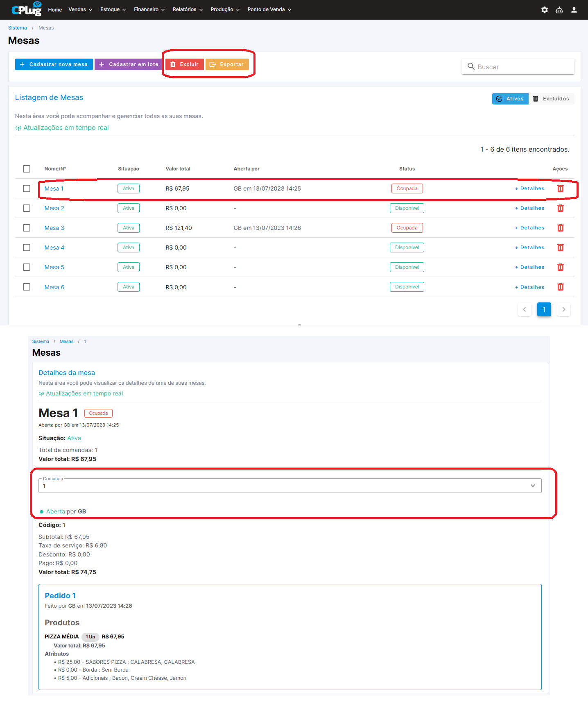The height and width of the screenshot is (713, 588).
Task: Delete Mesa 1 with trash icon
Action: point(560,188)
